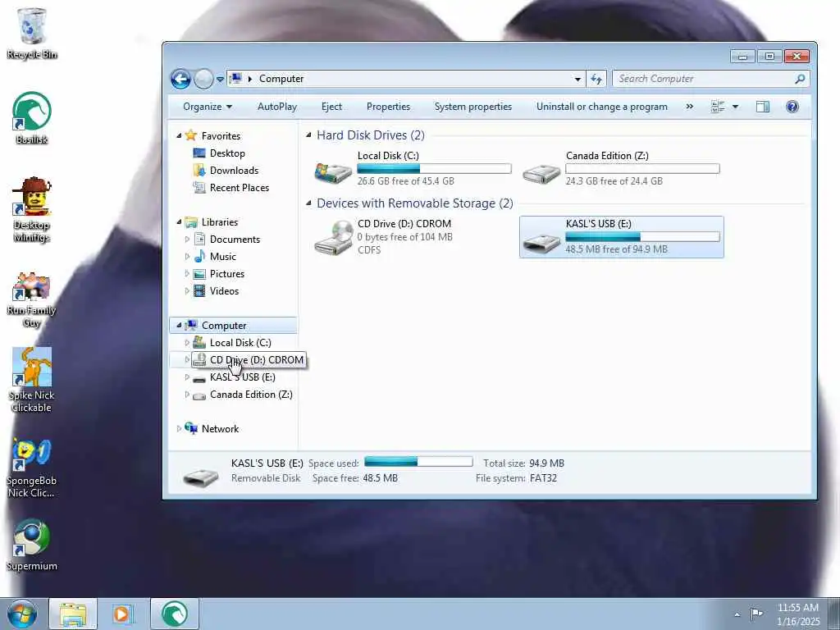Switch to Basilisk in the taskbar

coord(175,614)
